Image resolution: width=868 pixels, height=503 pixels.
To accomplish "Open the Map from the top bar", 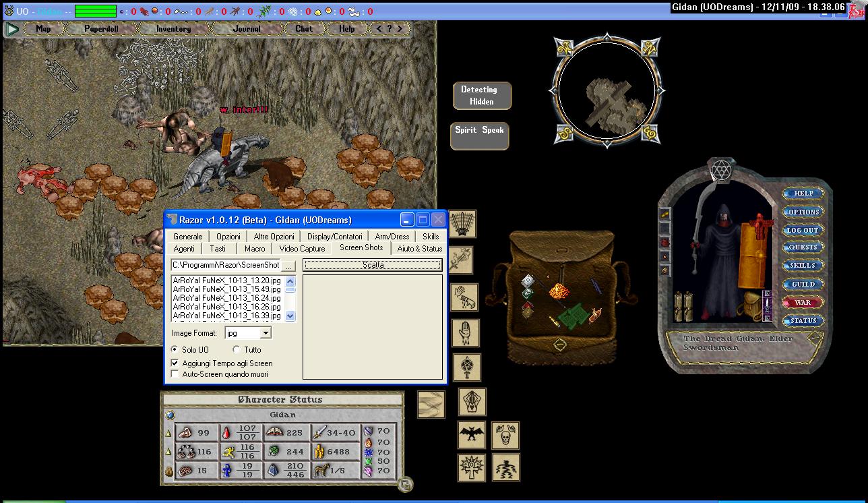I will click(43, 29).
